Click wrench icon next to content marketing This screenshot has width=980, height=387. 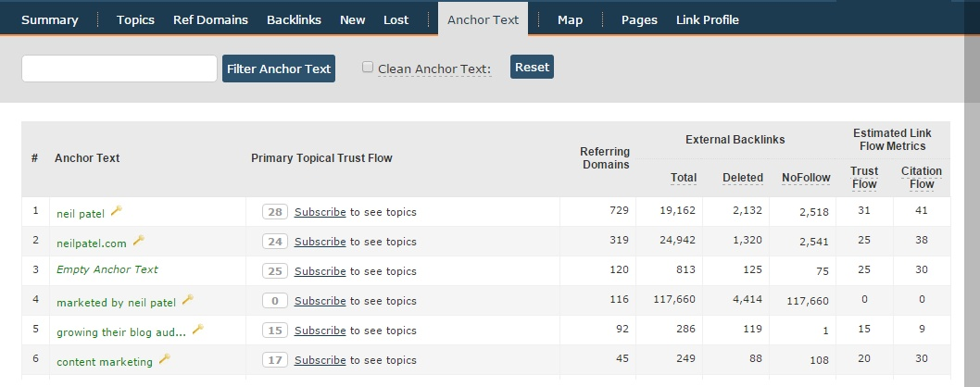(x=164, y=359)
